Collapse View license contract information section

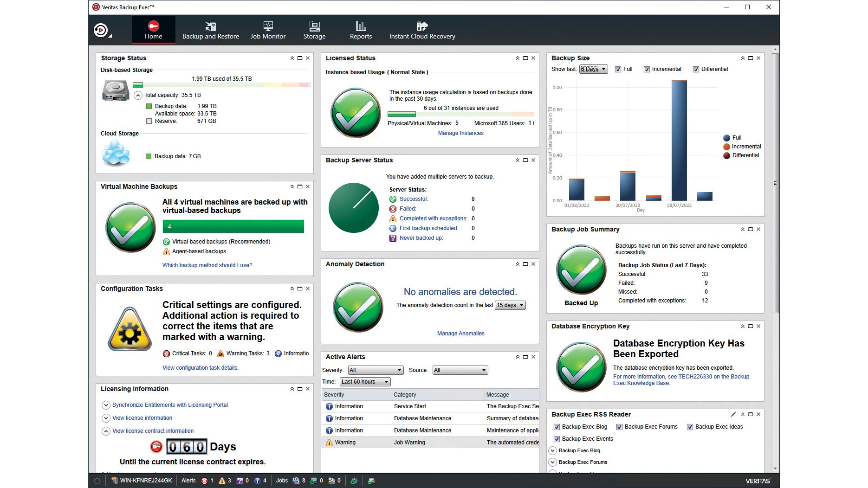(x=106, y=431)
